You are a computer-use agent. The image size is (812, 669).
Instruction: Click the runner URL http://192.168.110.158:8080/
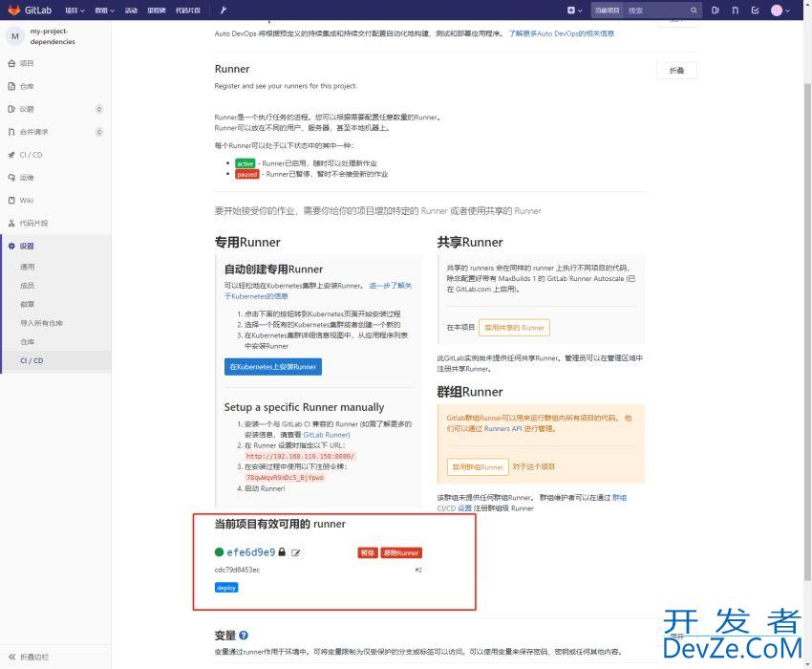[300, 456]
